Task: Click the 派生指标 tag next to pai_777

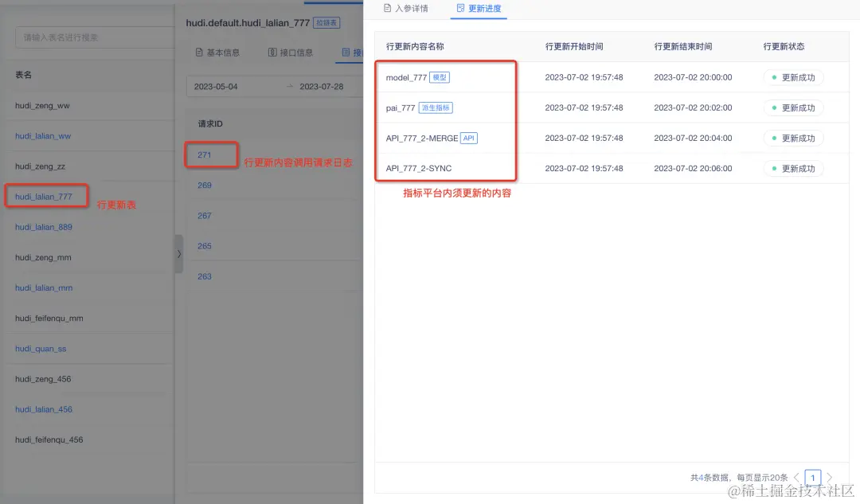Action: (x=436, y=107)
